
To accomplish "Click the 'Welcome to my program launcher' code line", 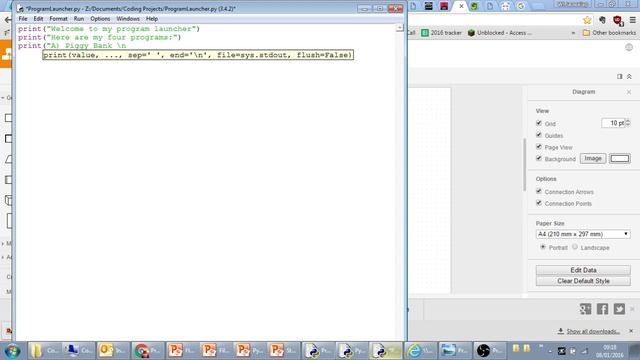I will click(x=109, y=29).
